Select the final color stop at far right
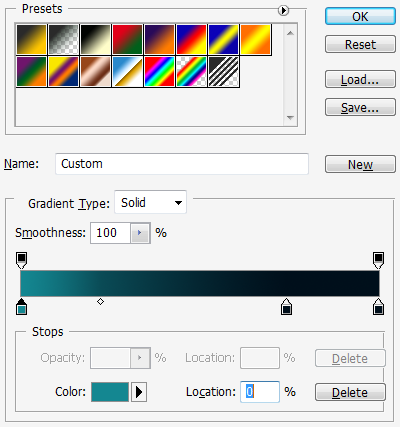400x427 pixels. coord(378,307)
